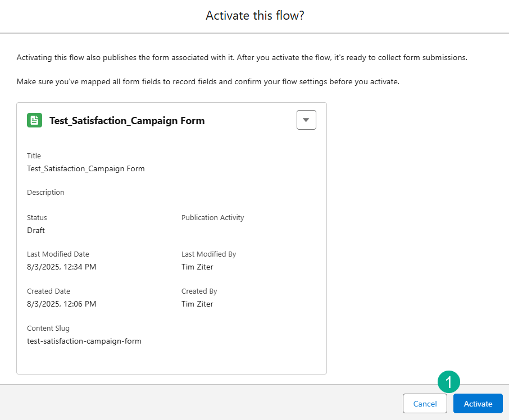This screenshot has width=509, height=420.
Task: Click the Last Modified Date value 12:34 PM
Action: coord(61,267)
